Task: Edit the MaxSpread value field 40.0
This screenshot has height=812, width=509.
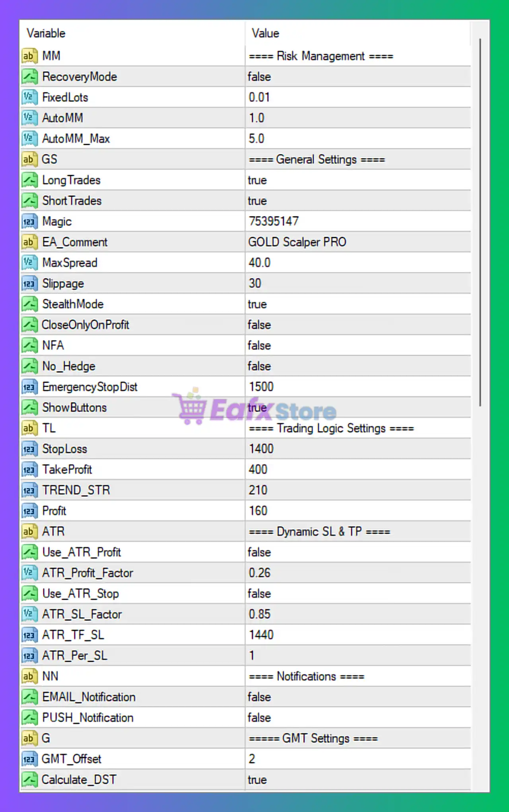Action: tap(259, 263)
